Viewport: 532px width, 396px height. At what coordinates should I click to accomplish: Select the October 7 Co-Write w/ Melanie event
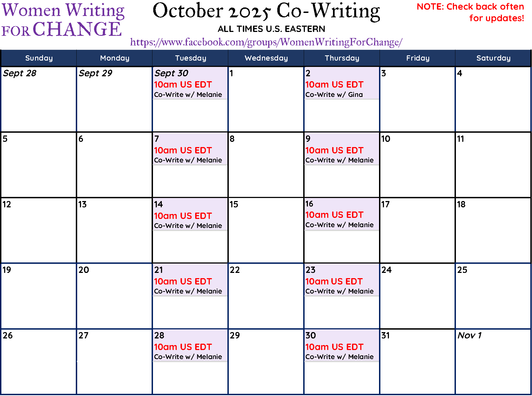(190, 149)
